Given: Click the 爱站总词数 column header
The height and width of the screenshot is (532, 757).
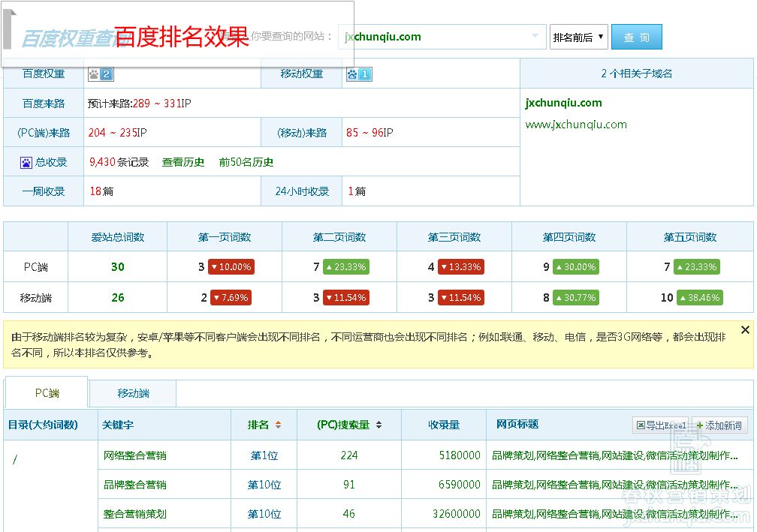Looking at the screenshot, I should click(118, 237).
